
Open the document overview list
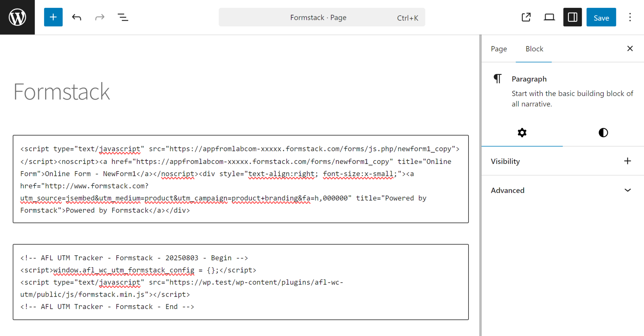(123, 17)
